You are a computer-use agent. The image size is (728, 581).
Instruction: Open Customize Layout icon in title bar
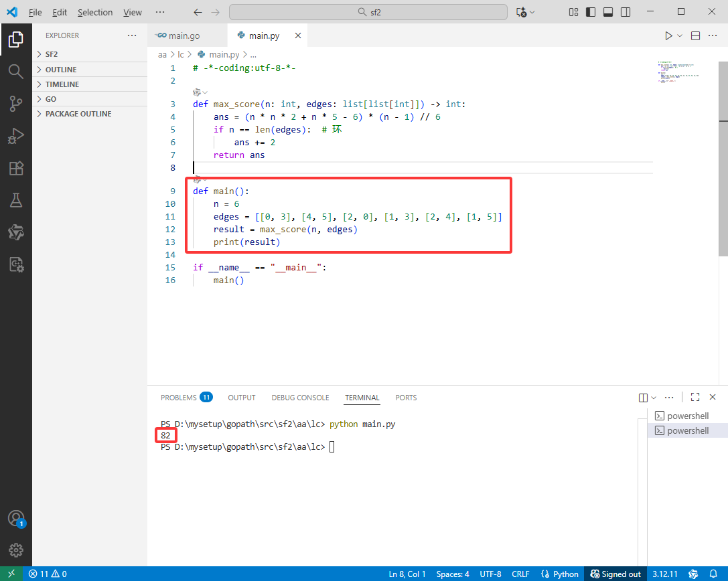coord(573,12)
